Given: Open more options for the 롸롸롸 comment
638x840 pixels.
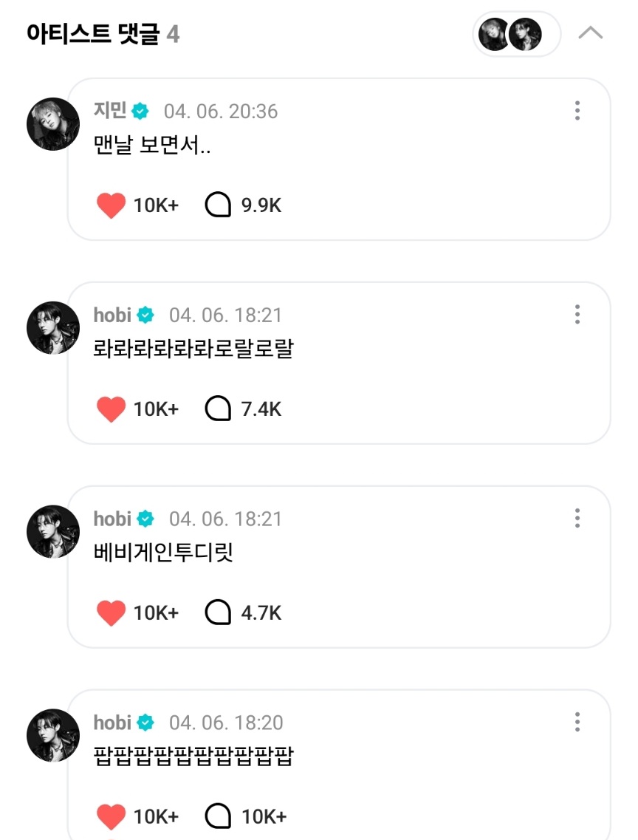Looking at the screenshot, I should click(577, 315).
